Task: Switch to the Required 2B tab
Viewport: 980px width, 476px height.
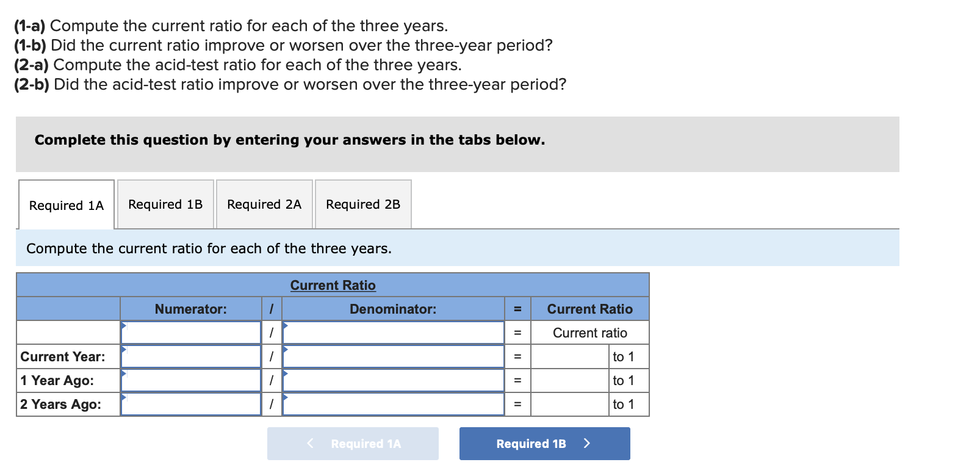Action: [362, 204]
